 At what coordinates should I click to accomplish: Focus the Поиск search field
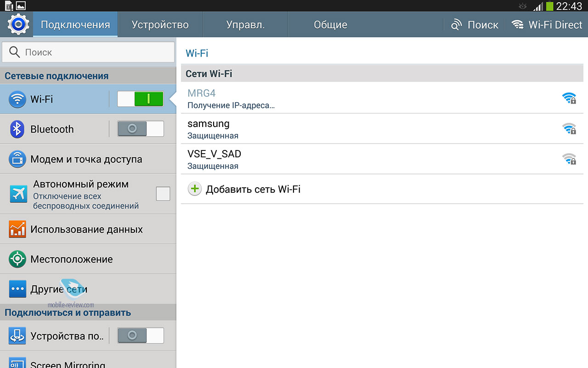coord(88,52)
